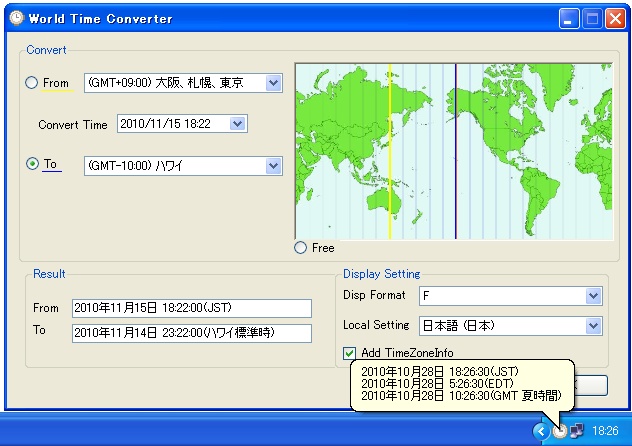
Task: Click the tooltip line ending with GMT 夏時間
Action: click(x=461, y=396)
